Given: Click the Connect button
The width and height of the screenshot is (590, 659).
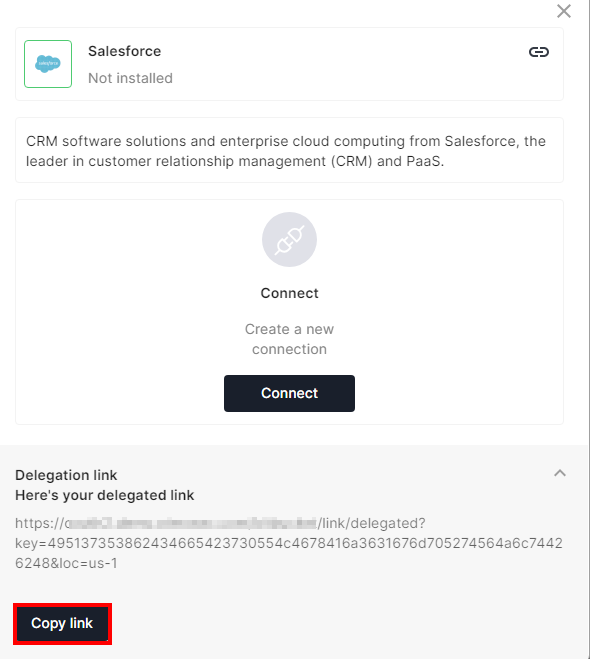Looking at the screenshot, I should (289, 393).
